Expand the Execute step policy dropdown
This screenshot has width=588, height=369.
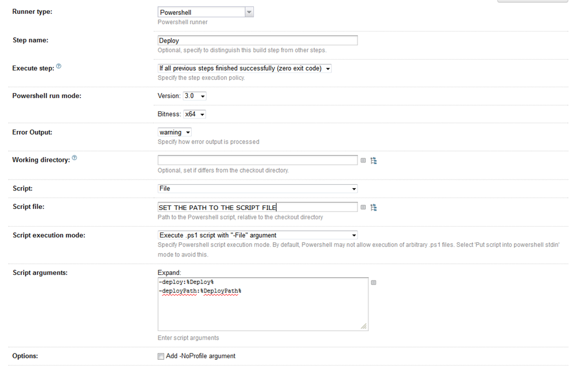coord(245,68)
